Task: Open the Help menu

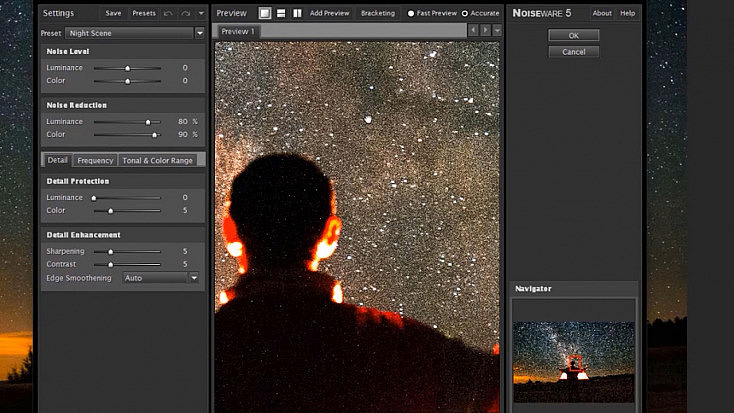Action: pyautogui.click(x=628, y=13)
